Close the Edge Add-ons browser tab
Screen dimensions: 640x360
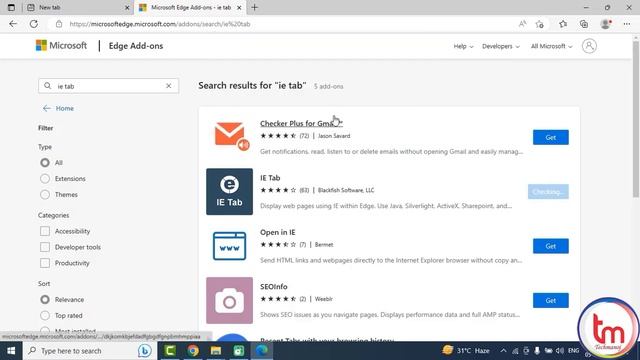[x=240, y=7]
